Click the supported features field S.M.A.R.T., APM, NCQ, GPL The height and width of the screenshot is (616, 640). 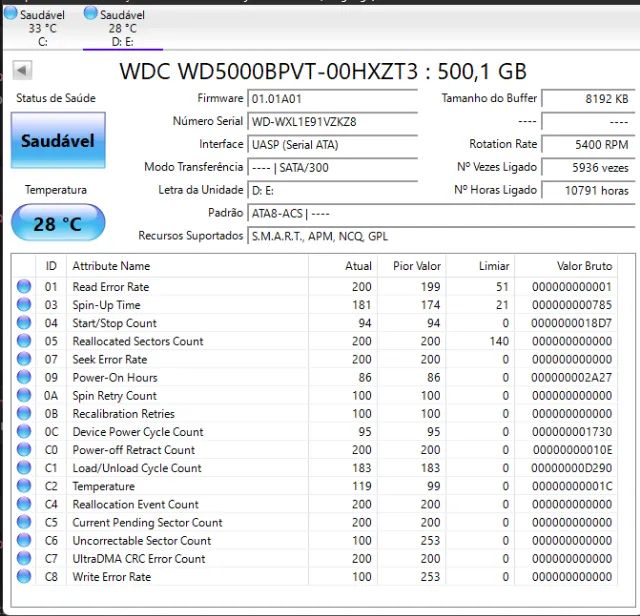point(441,236)
